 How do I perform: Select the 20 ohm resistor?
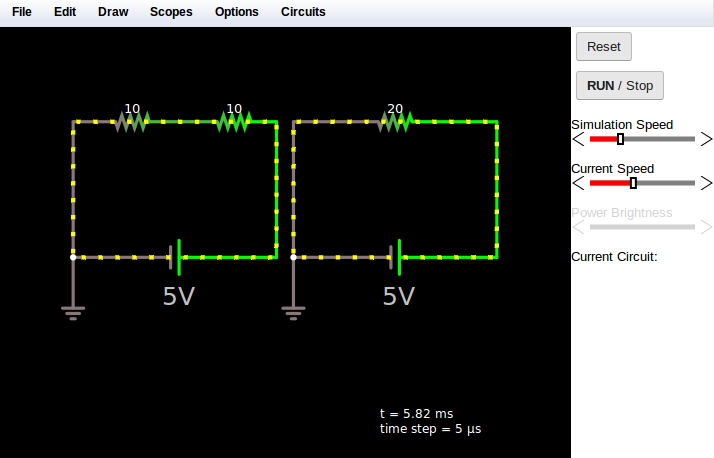(x=395, y=122)
